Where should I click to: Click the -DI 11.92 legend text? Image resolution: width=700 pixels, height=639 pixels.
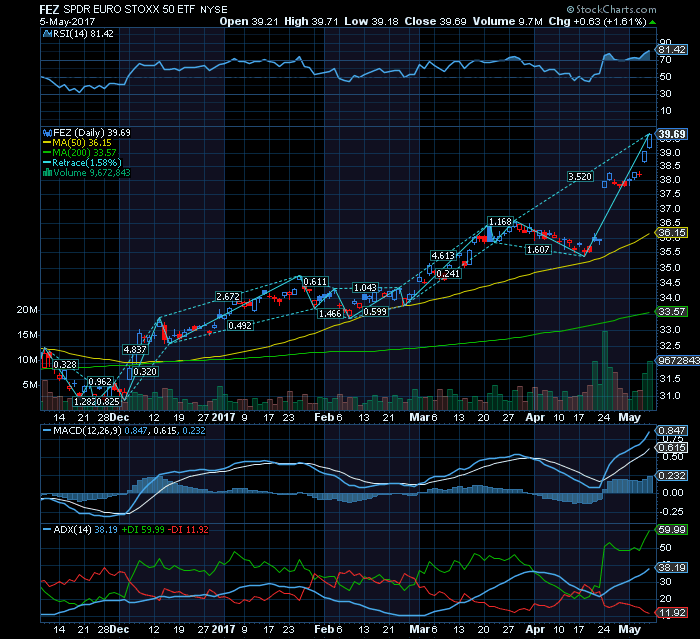click(x=188, y=530)
